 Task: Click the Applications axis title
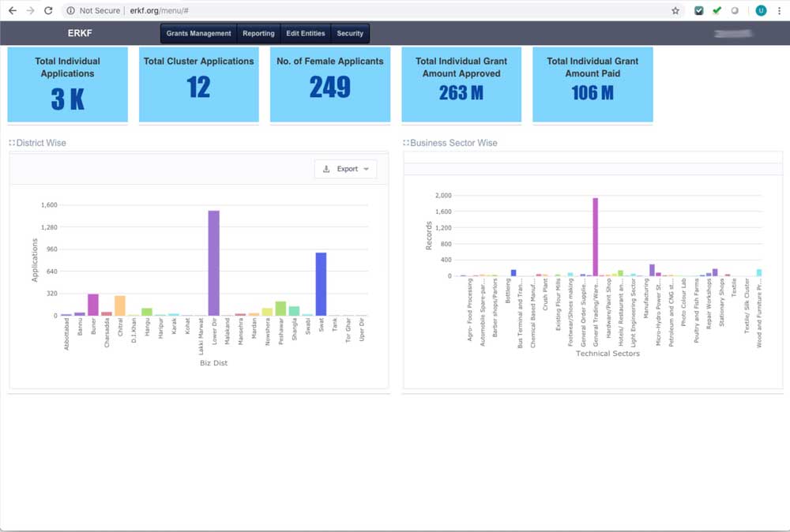[35, 260]
